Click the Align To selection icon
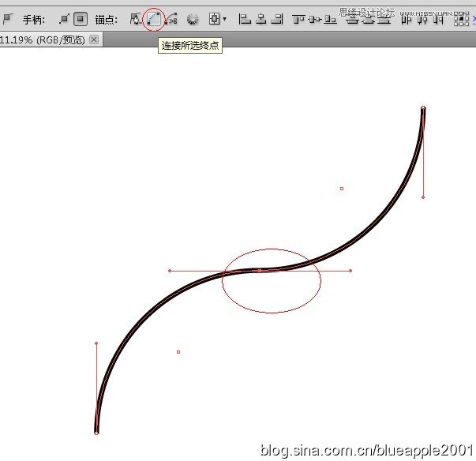This screenshot has width=476, height=461. tap(215, 19)
